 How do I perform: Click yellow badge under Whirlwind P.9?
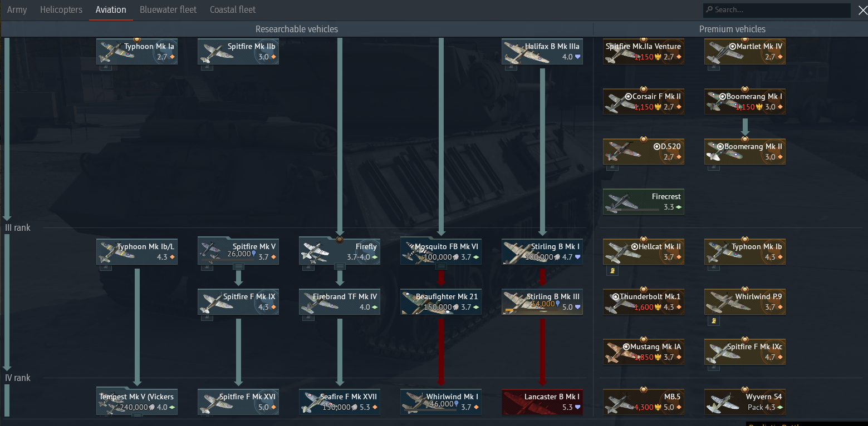tap(713, 321)
